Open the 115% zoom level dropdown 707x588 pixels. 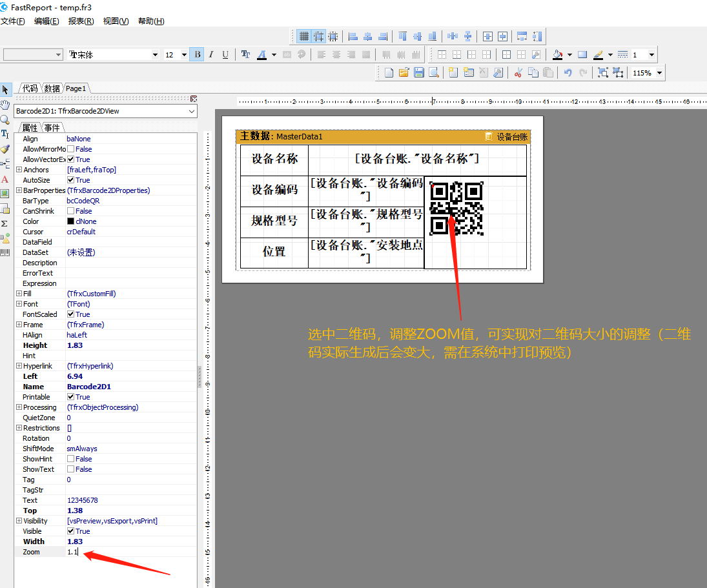(x=659, y=72)
